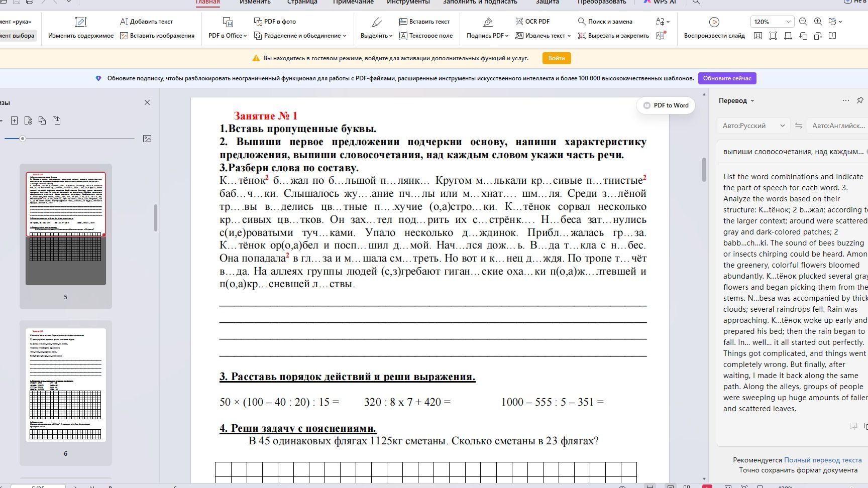Click the extract pages icon in thumbnails panel
The width and height of the screenshot is (868, 488).
click(56, 120)
